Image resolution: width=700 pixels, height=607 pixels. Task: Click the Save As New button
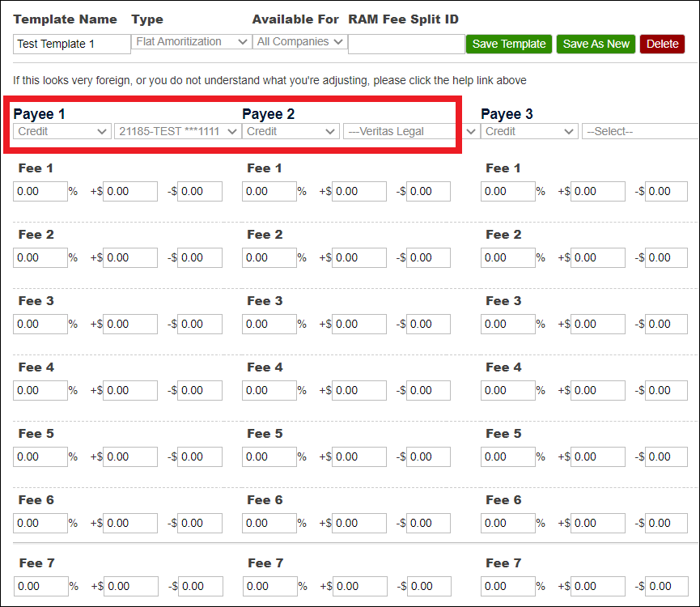pos(596,44)
